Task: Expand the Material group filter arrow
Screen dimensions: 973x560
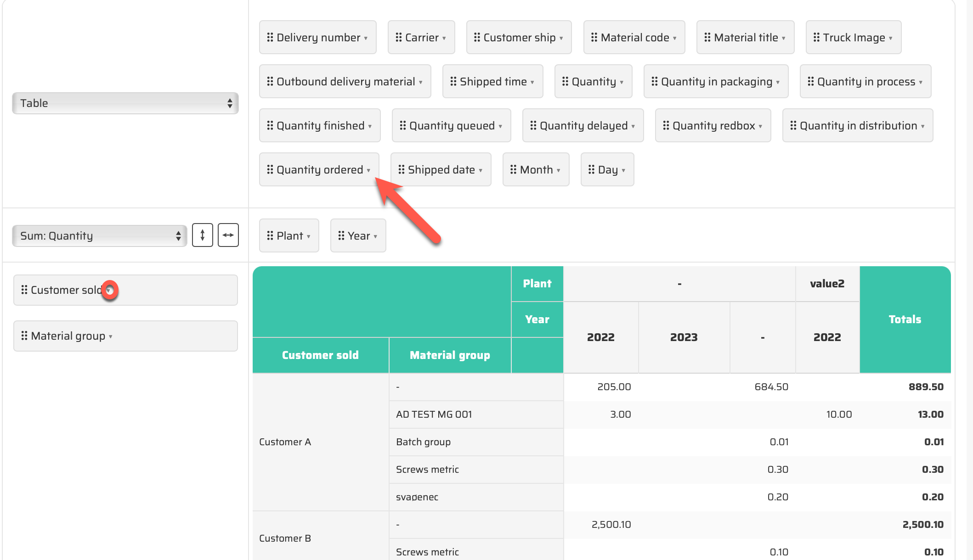Action: [x=110, y=336]
